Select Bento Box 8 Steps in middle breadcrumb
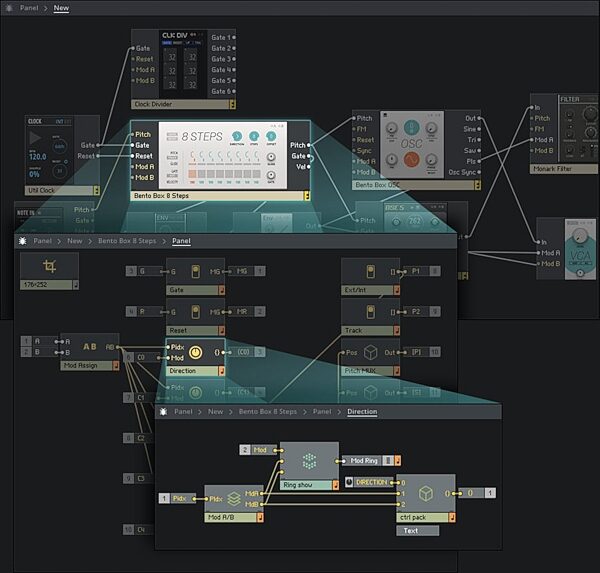 (127, 241)
